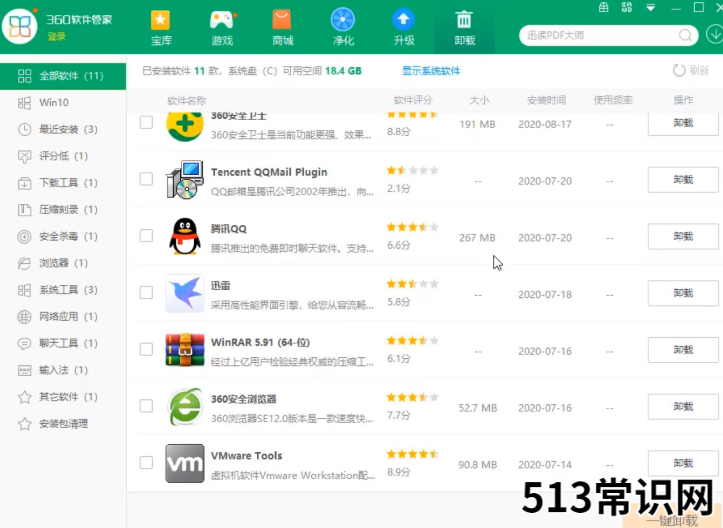Select 输入法 (1) category
Viewport: 723px width, 528px height.
click(x=63, y=370)
